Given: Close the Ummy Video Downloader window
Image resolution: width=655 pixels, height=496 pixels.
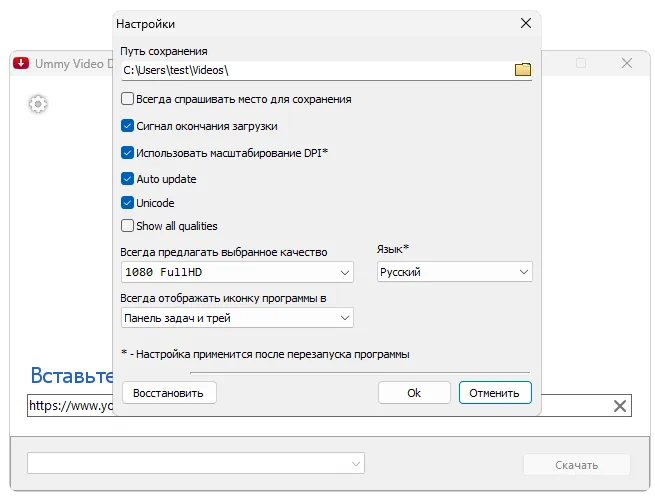Looking at the screenshot, I should (627, 63).
